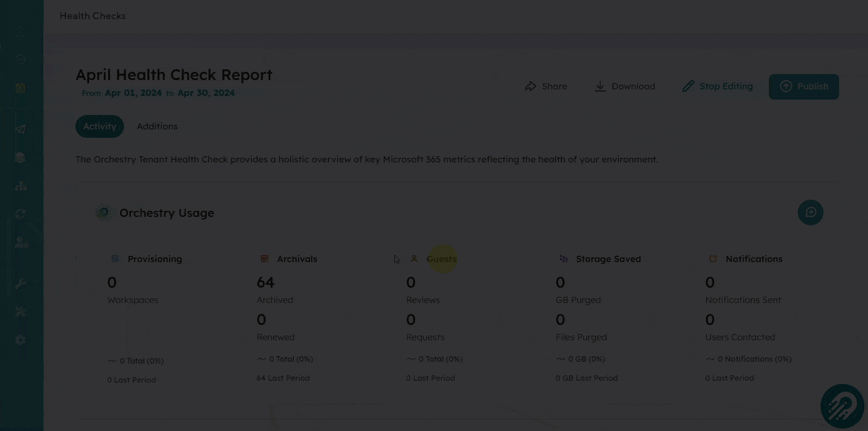
Task: Click the users group sidebar icon
Action: (21, 242)
